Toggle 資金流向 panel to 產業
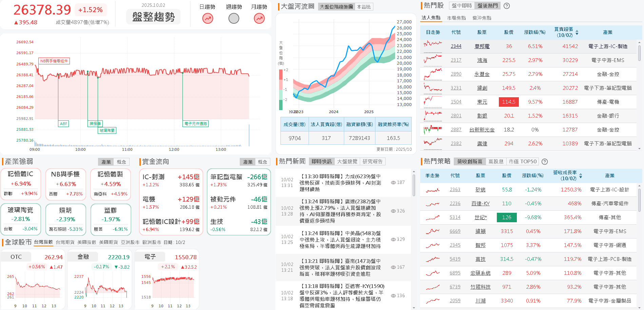 248,162
